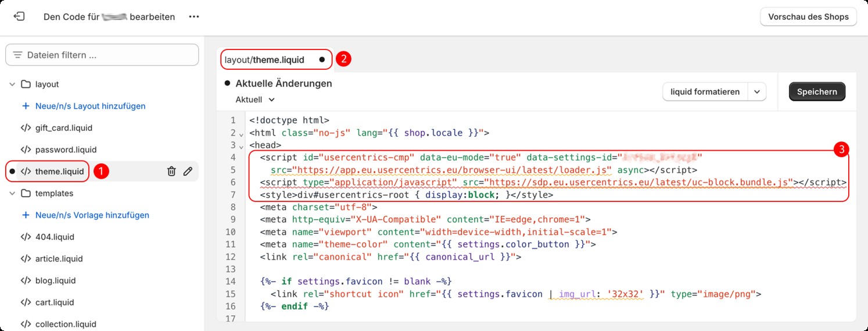Open blog.liquid file
868x331 pixels.
[x=55, y=280]
